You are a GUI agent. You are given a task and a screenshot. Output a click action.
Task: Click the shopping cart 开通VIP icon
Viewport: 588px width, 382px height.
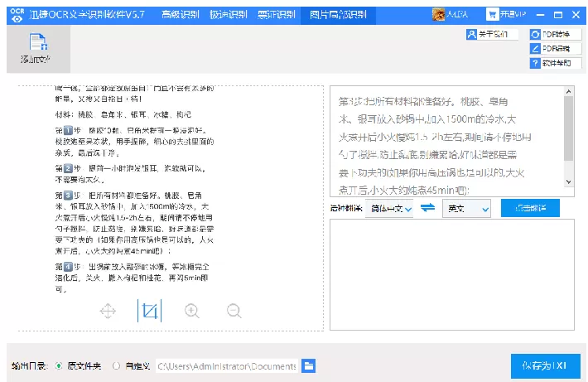point(492,15)
